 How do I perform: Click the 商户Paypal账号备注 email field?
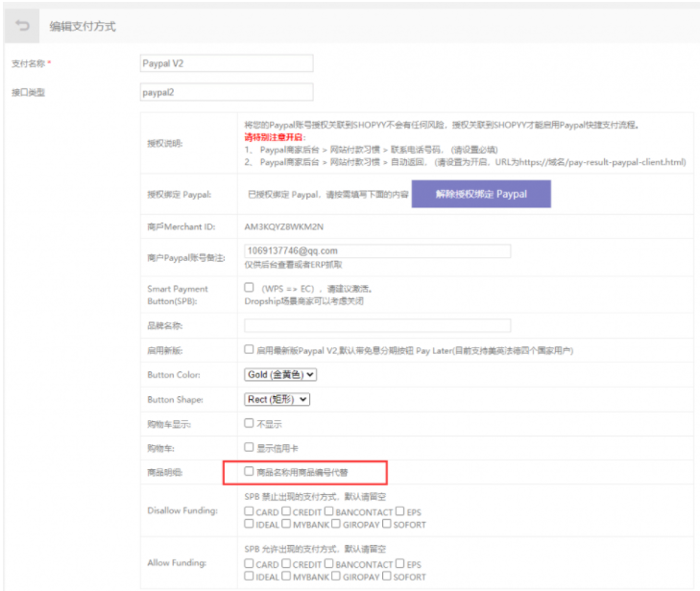377,250
